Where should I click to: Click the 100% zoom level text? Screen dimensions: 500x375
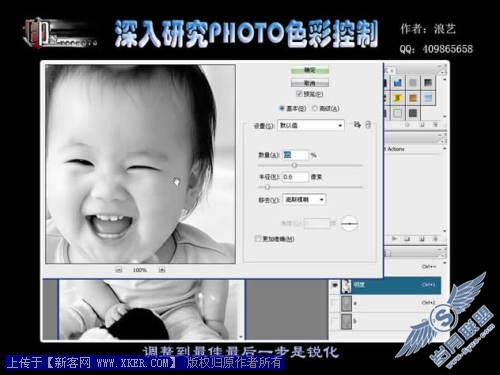(x=140, y=270)
